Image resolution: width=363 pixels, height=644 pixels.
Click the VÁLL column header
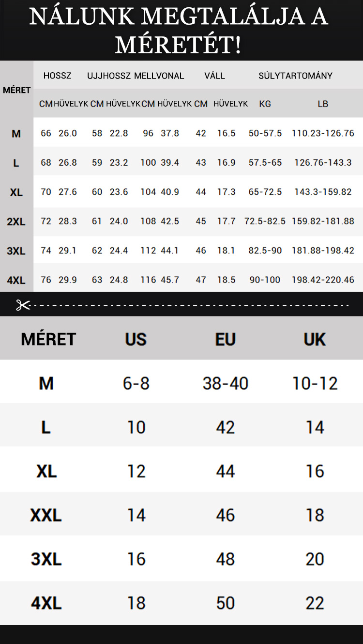[x=214, y=76]
